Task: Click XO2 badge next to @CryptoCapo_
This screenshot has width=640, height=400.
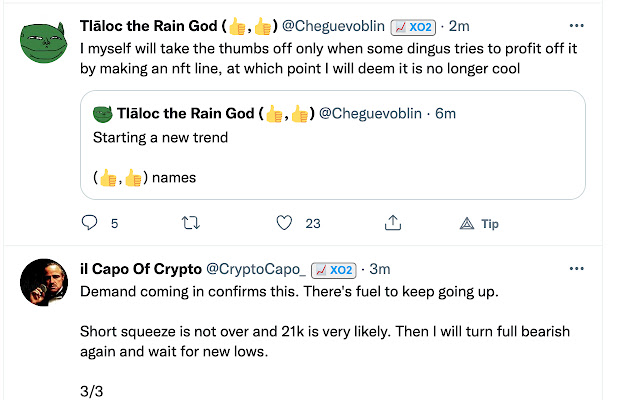Action: (334, 269)
